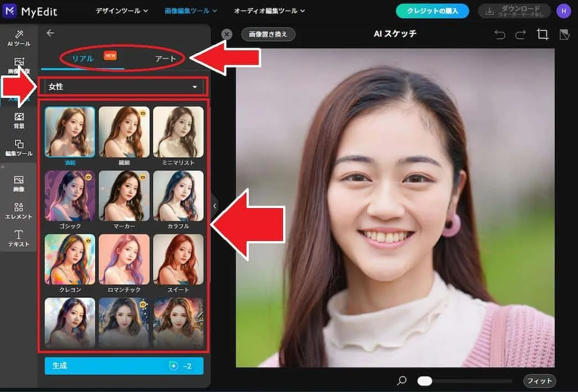
Task: Select the 背景 (background) tool in the sidebar
Action: (18, 121)
